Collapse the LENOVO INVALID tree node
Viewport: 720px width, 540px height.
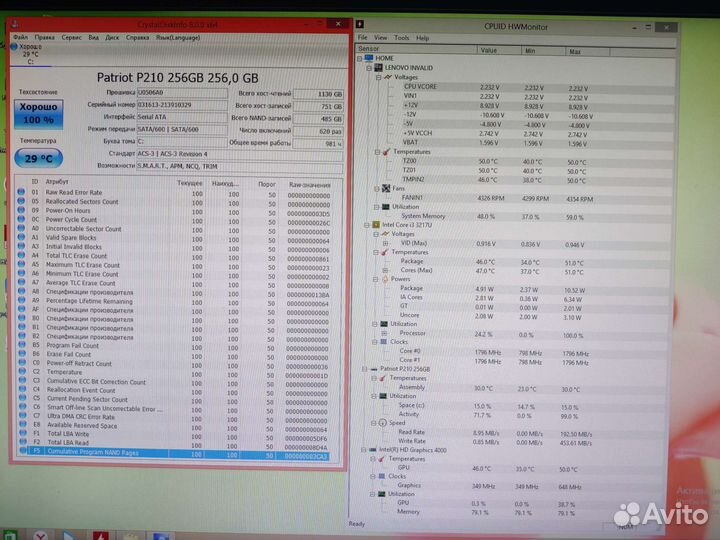click(x=369, y=68)
